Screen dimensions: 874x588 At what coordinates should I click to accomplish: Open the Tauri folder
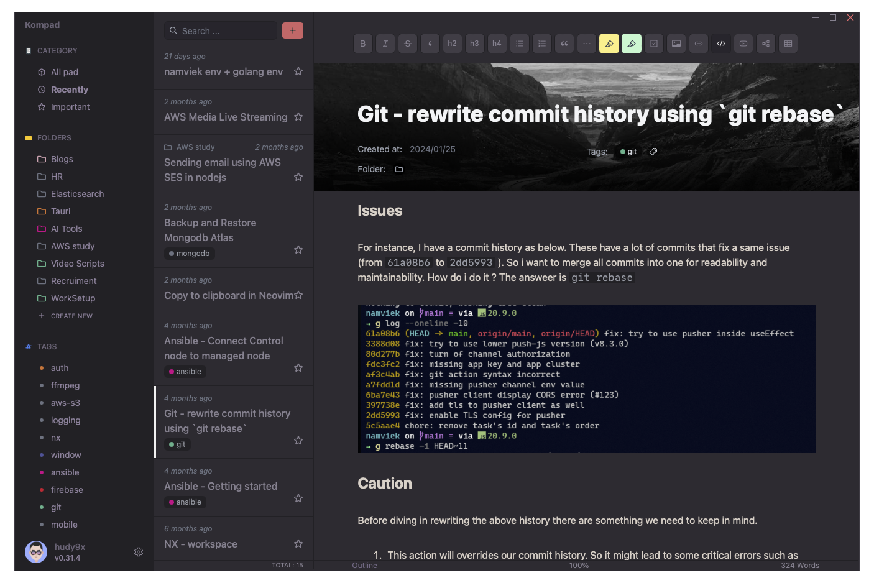pyautogui.click(x=60, y=211)
